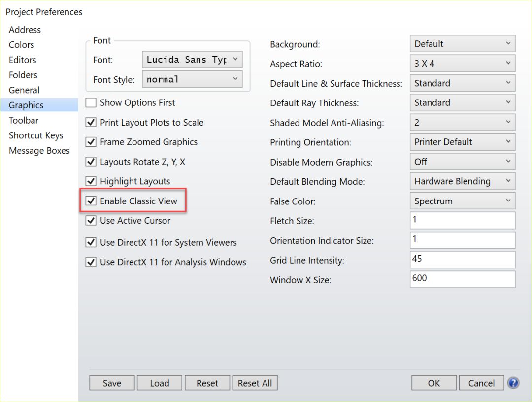Go to the Toolbar preferences section
This screenshot has width=532, height=402.
point(24,120)
